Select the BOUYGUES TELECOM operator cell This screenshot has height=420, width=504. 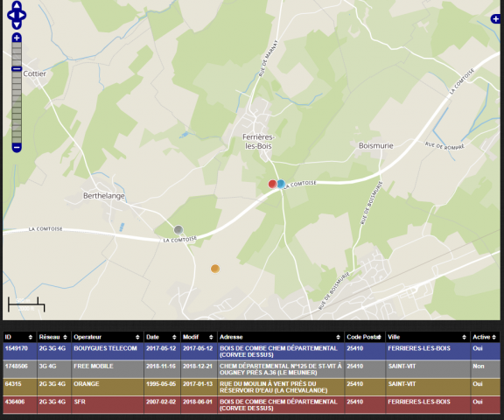[x=107, y=351]
